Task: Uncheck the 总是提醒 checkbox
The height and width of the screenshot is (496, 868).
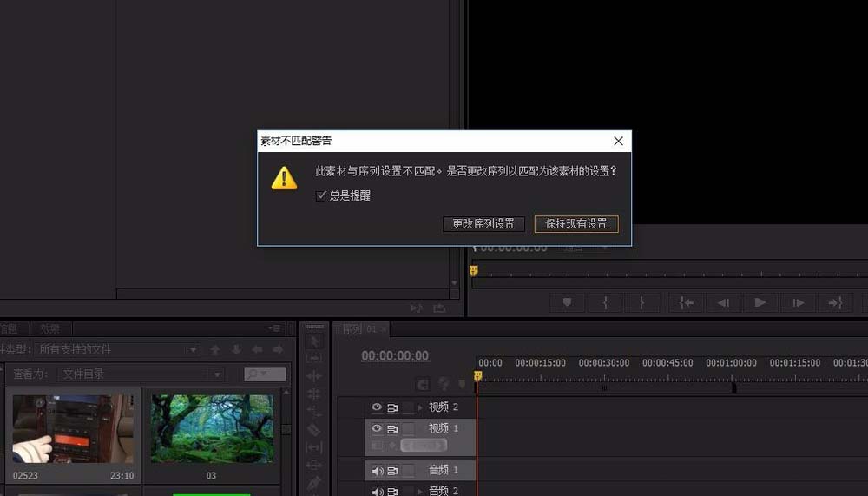Action: click(x=320, y=195)
